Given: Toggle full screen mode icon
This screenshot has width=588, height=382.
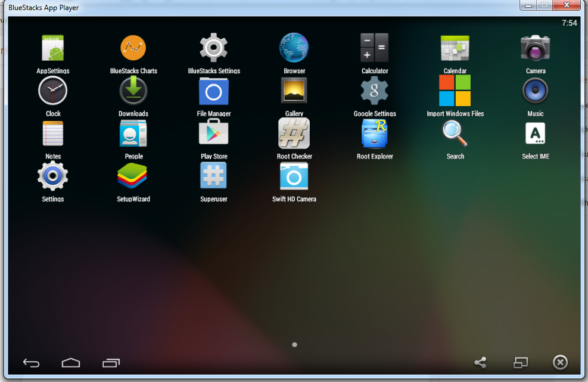Looking at the screenshot, I should [521, 362].
